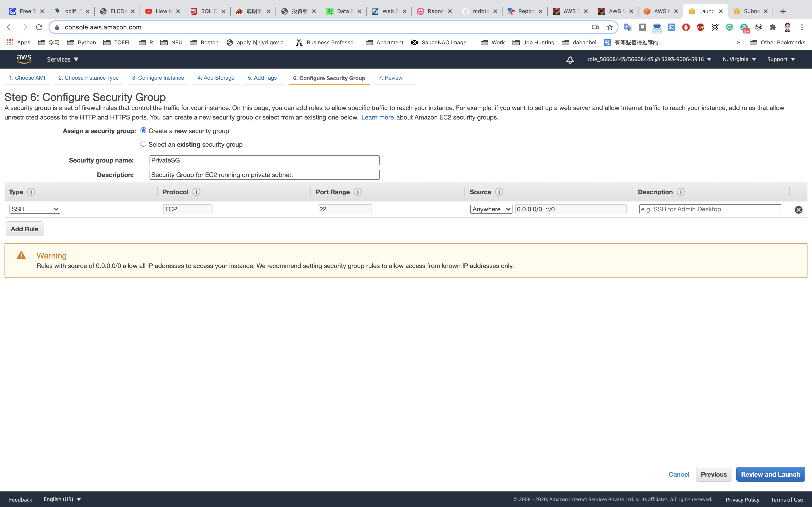Select an existing security group option

pyautogui.click(x=143, y=144)
